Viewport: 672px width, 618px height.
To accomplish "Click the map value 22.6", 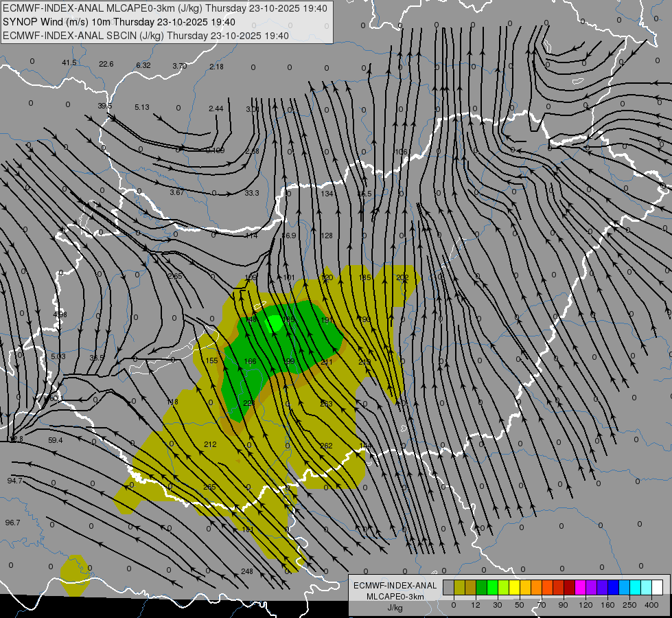I will pyautogui.click(x=106, y=64).
